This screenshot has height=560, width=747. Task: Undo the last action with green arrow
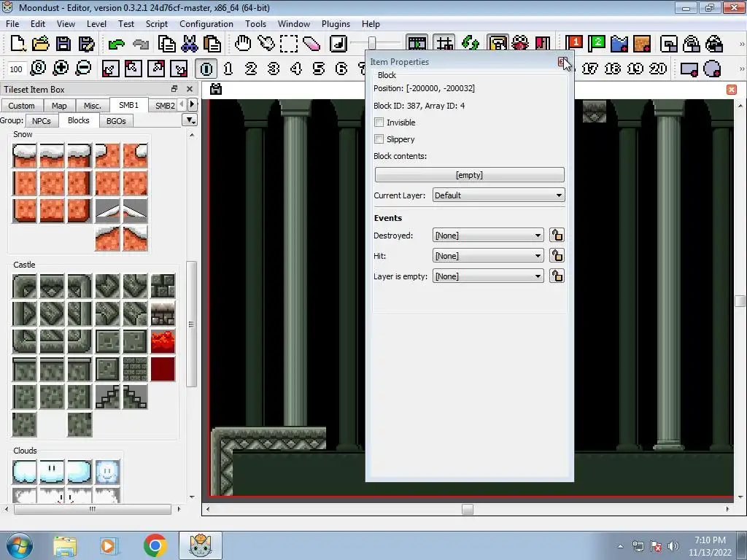coord(116,44)
